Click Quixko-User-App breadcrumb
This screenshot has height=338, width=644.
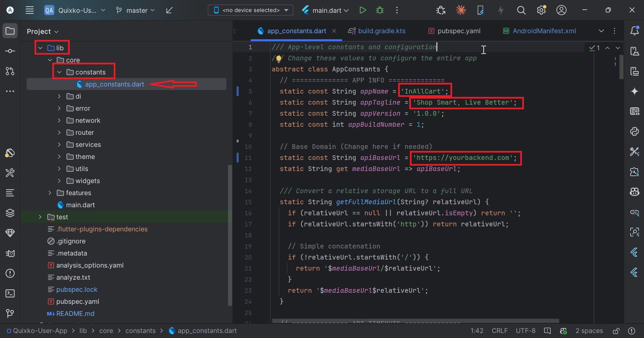40,331
